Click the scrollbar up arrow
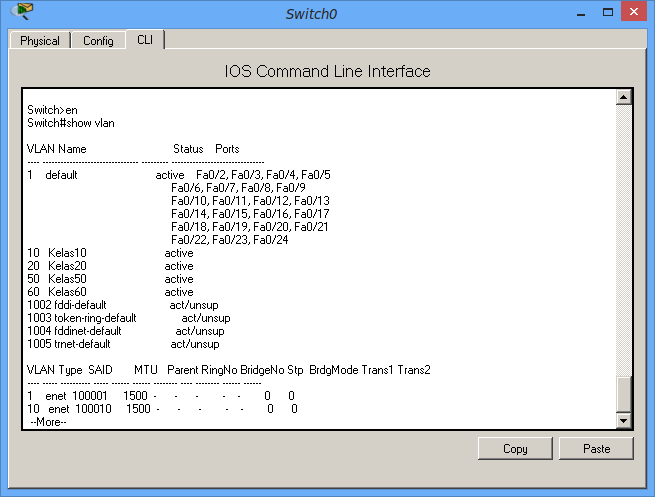 pyautogui.click(x=623, y=97)
